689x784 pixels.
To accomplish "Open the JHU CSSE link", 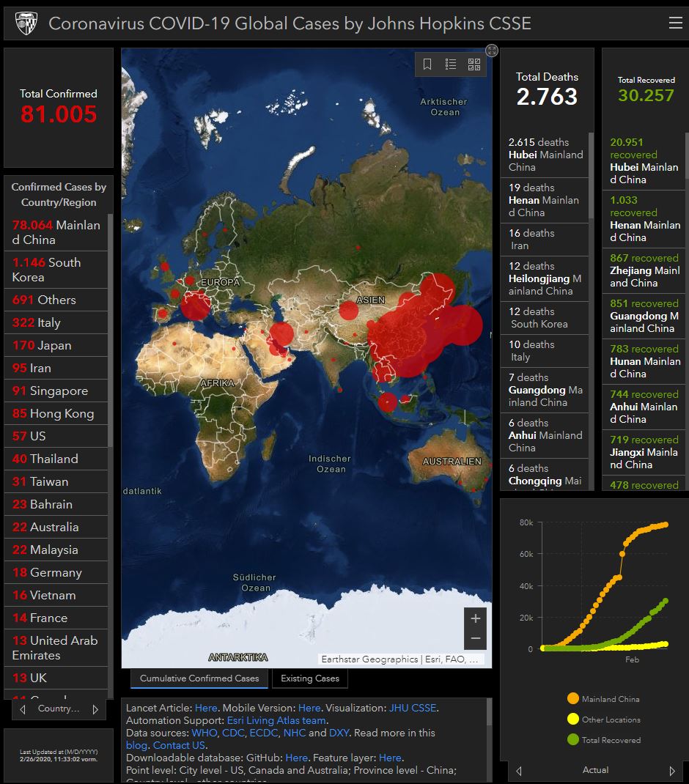I will pyautogui.click(x=413, y=708).
